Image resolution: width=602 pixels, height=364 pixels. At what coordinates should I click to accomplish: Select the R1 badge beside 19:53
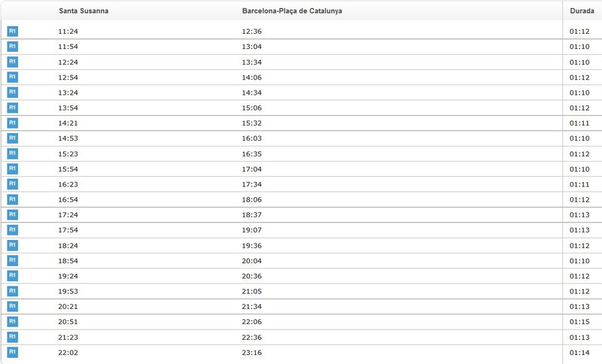point(12,291)
